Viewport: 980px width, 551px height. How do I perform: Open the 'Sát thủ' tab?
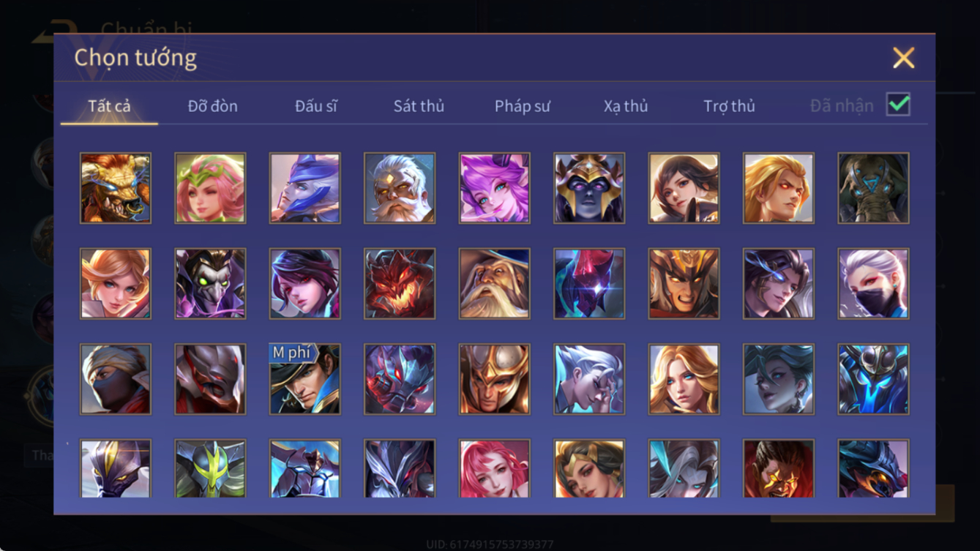(x=419, y=106)
